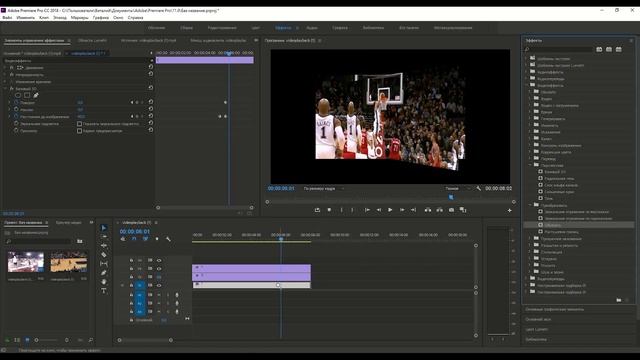Toggle the Базовый 3D fx on/off
Viewport: 640px width, 360px height.
click(12, 89)
